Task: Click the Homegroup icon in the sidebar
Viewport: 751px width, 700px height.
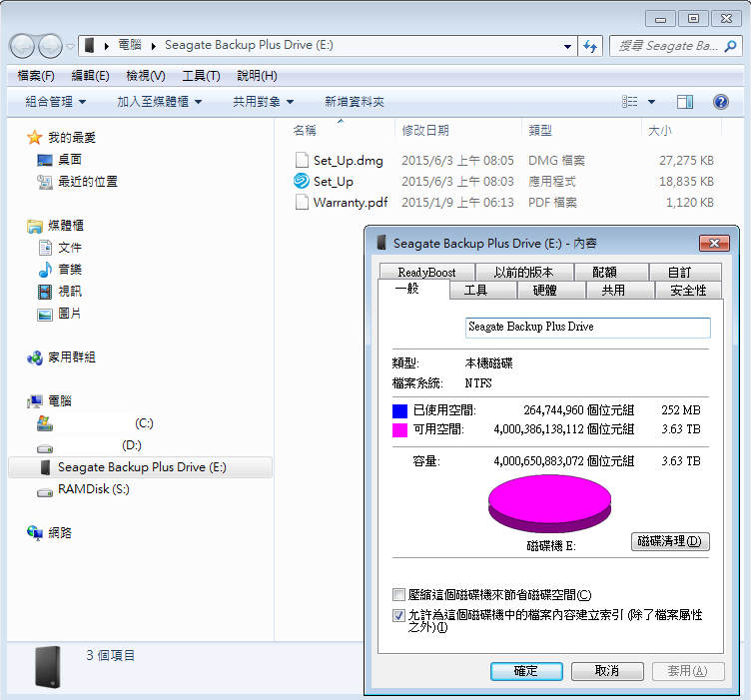Action: pyautogui.click(x=35, y=357)
